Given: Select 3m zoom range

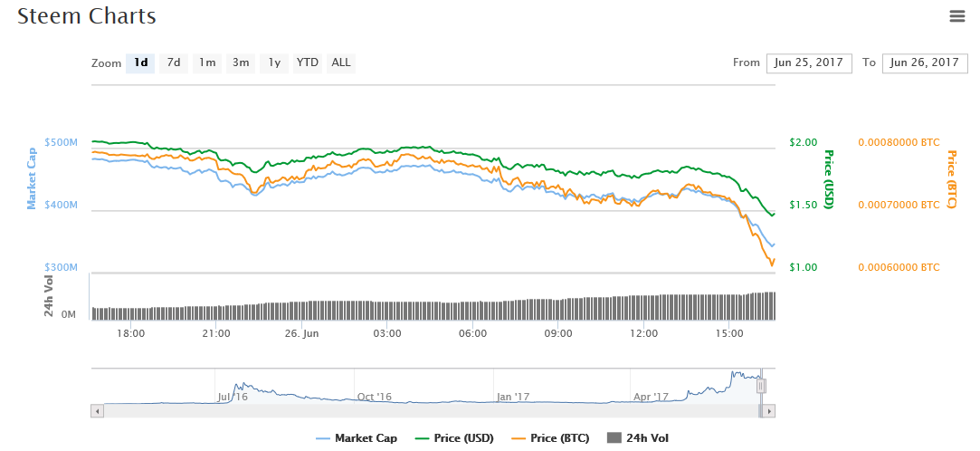Looking at the screenshot, I should pos(241,62).
